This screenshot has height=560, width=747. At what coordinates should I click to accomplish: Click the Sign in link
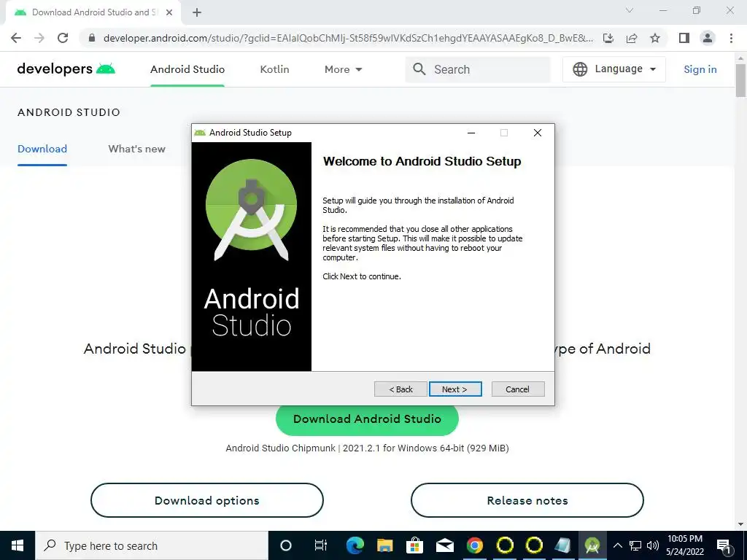click(x=700, y=69)
